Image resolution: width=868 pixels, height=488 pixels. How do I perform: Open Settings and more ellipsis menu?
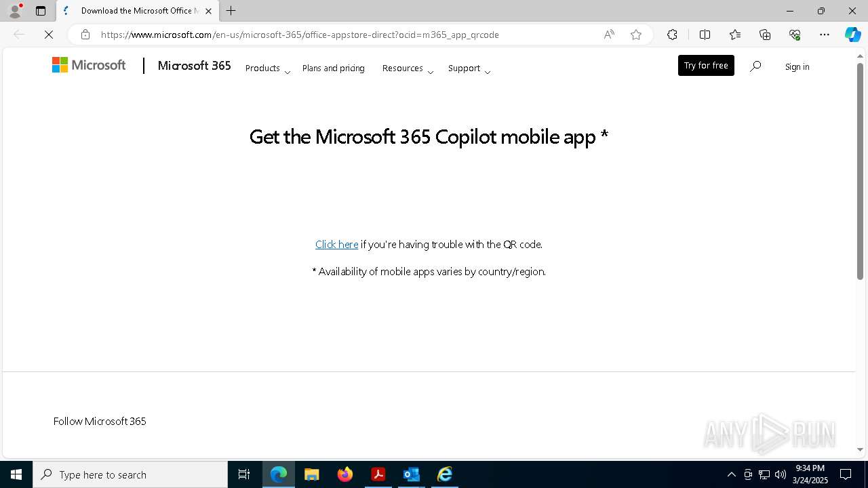tap(825, 35)
